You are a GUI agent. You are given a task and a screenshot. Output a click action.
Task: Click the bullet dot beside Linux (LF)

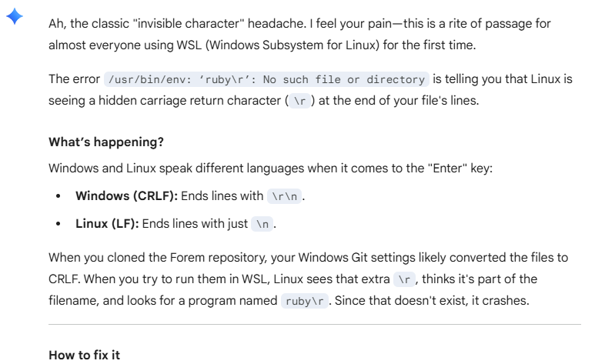[x=58, y=224]
